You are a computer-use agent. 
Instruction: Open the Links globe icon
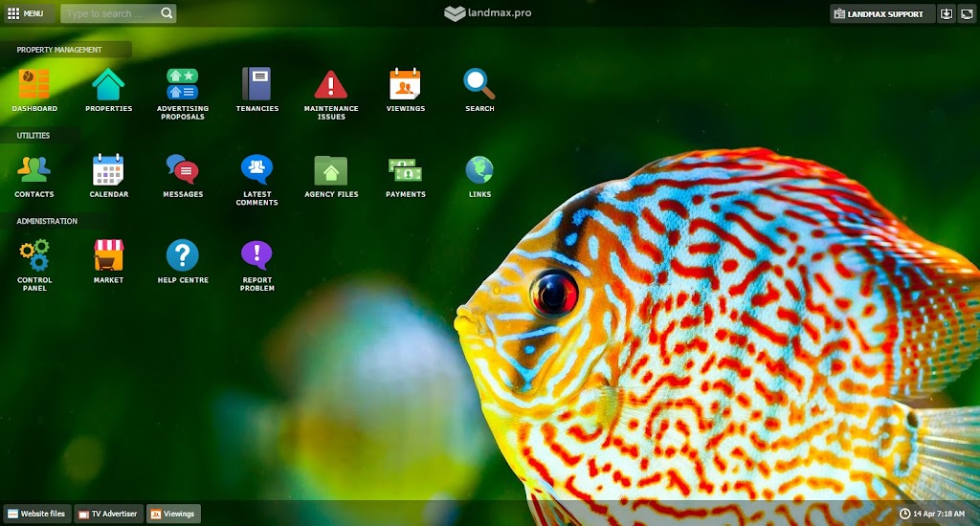point(479,170)
